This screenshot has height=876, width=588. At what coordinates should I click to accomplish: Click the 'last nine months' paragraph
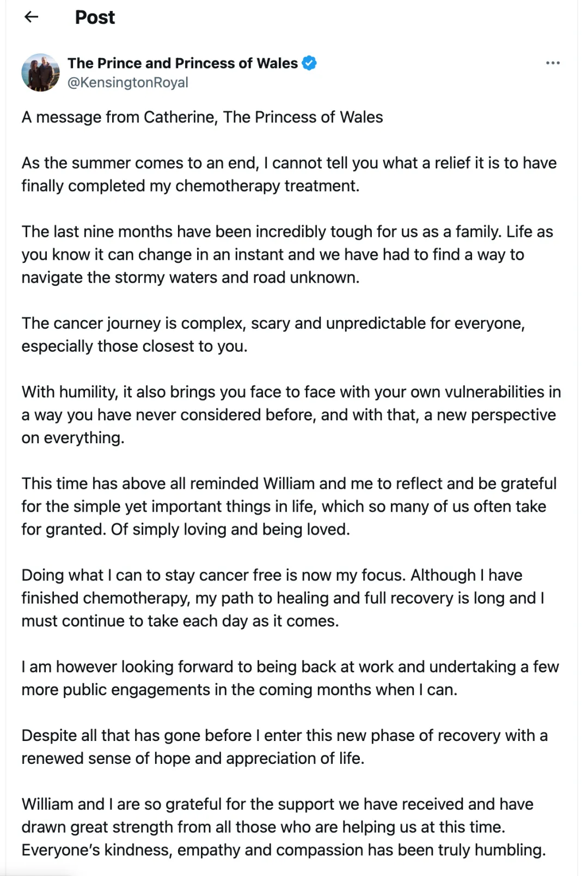(x=287, y=254)
